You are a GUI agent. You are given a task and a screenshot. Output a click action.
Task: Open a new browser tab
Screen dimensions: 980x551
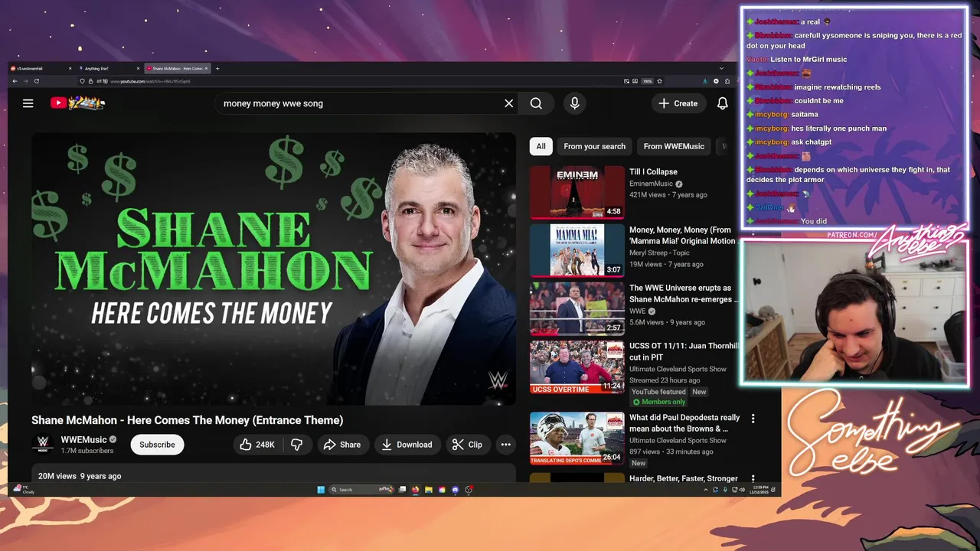pyautogui.click(x=217, y=68)
